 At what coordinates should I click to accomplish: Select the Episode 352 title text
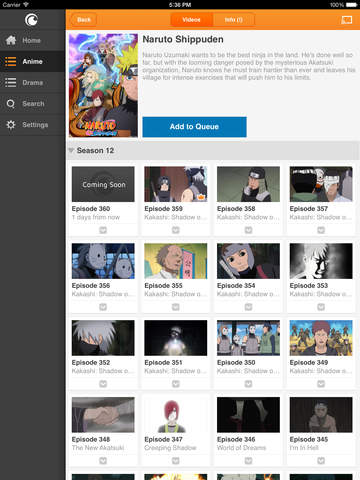91,362
